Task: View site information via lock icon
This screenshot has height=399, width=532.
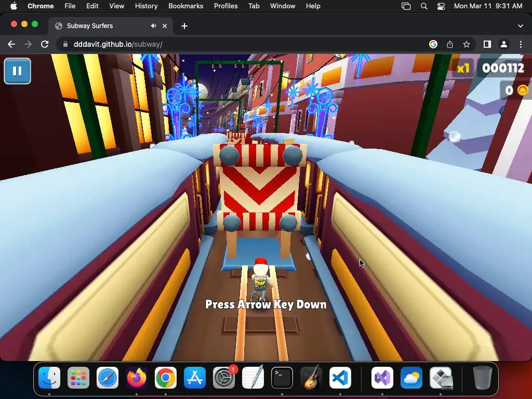Action: (x=65, y=44)
